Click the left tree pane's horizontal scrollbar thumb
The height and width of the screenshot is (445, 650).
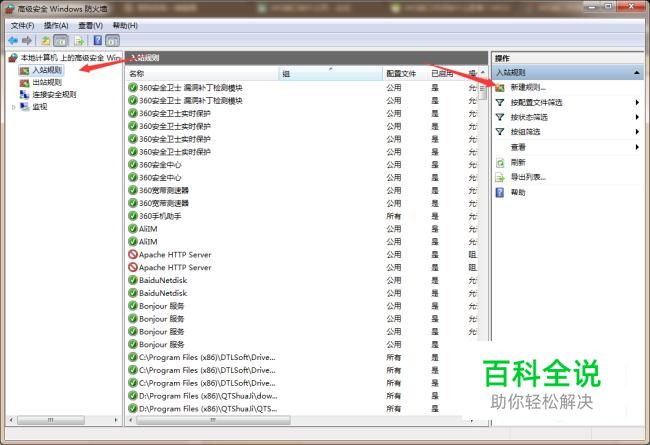[51, 421]
